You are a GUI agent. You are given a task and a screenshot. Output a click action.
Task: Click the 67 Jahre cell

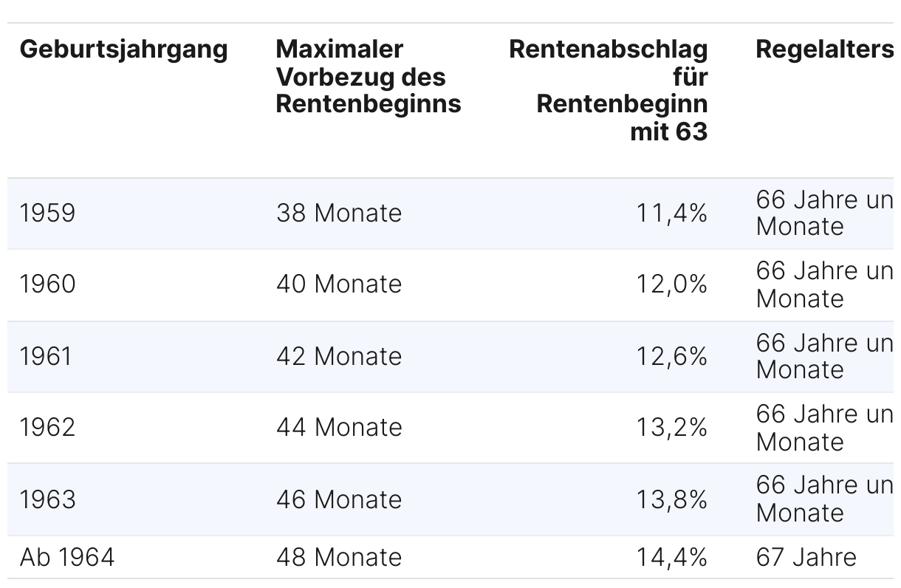pyautogui.click(x=806, y=557)
